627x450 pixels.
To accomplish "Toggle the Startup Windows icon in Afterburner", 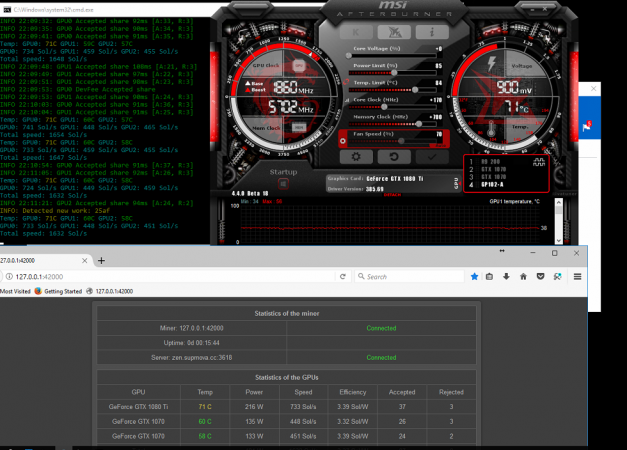I will 283,184.
